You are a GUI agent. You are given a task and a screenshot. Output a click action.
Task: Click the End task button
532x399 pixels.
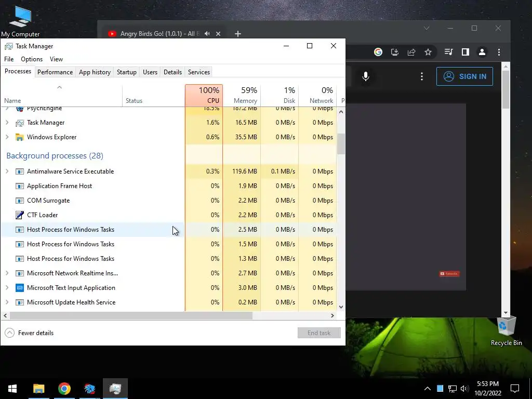point(319,333)
